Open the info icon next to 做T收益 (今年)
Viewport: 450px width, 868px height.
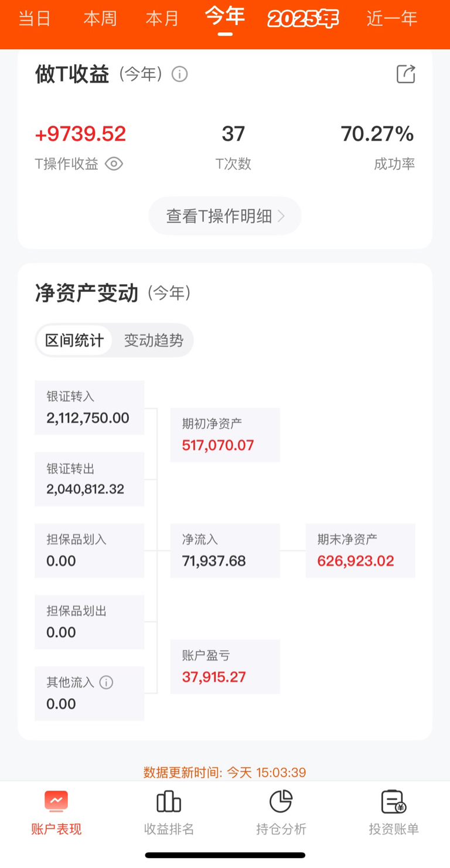click(x=179, y=74)
